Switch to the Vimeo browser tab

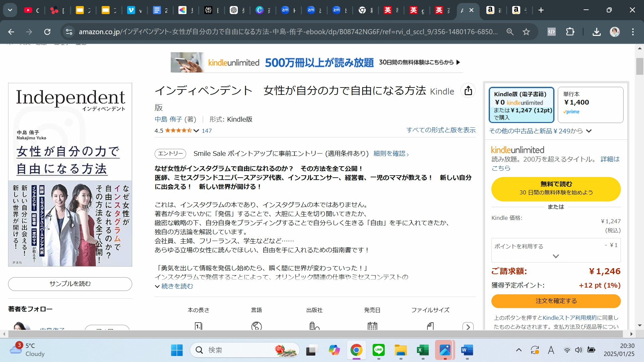(135, 10)
